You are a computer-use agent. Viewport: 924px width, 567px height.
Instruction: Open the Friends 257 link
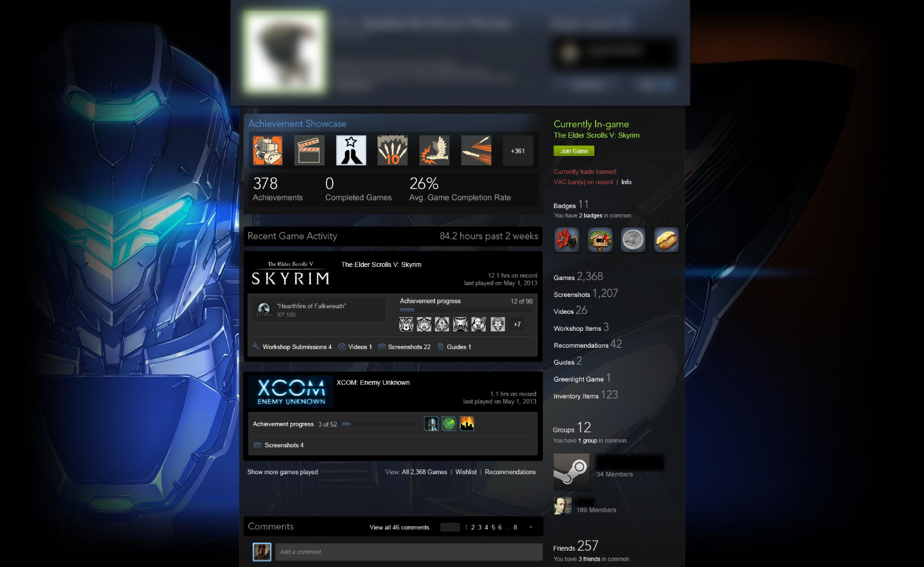point(575,546)
